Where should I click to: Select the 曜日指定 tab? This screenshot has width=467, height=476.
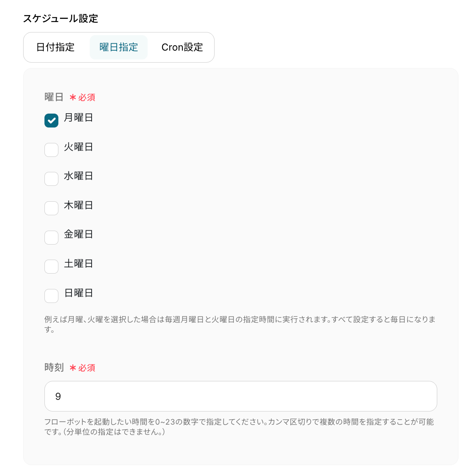pos(119,47)
